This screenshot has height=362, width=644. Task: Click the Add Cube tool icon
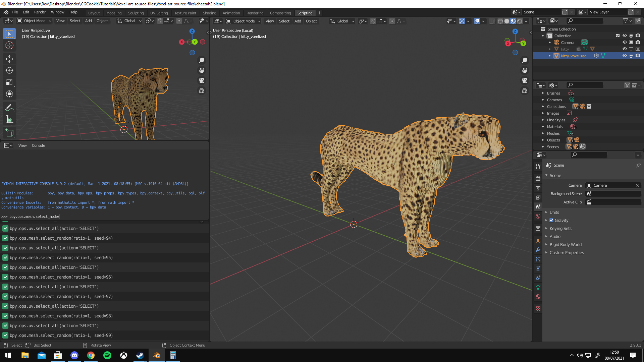pyautogui.click(x=9, y=133)
